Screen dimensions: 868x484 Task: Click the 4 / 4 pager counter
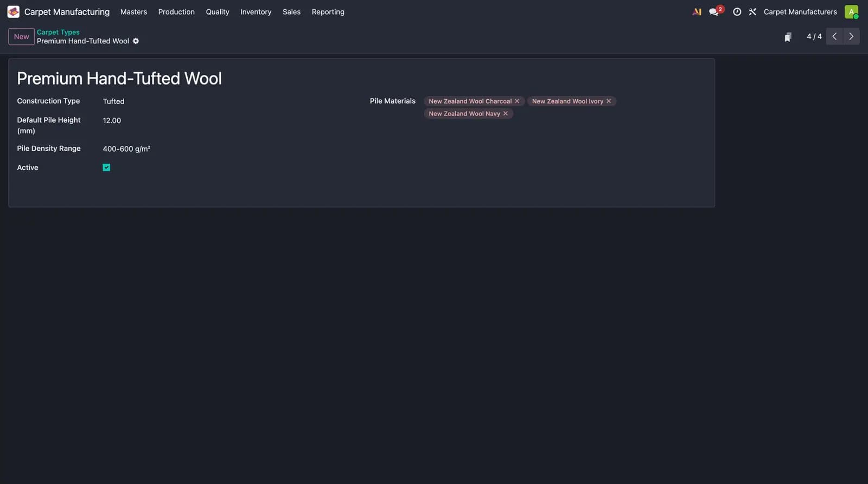(814, 36)
